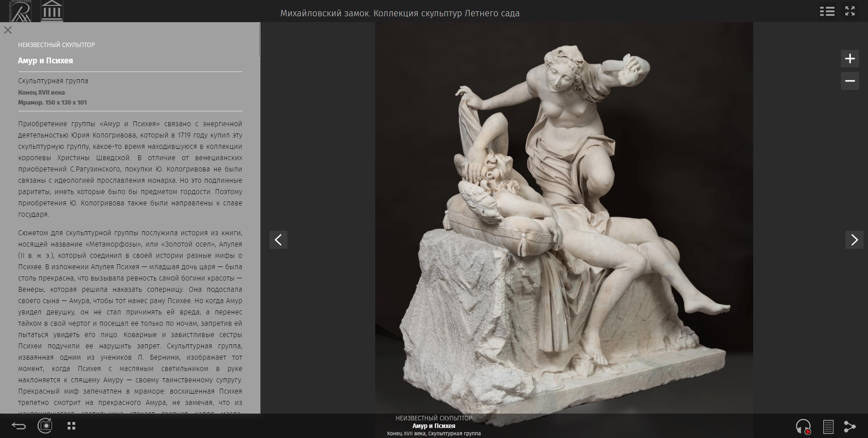The height and width of the screenshot is (438, 868).
Task: Enter fullscreen mode
Action: click(x=850, y=11)
